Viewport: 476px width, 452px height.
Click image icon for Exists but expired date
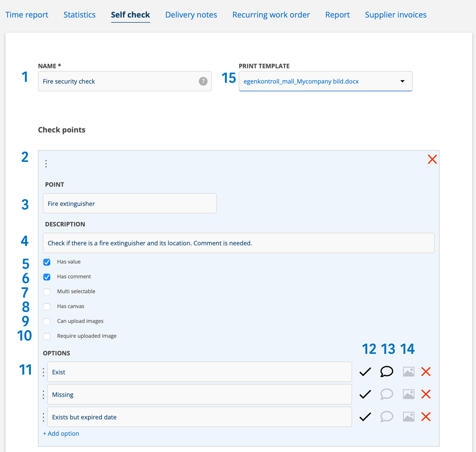(408, 417)
